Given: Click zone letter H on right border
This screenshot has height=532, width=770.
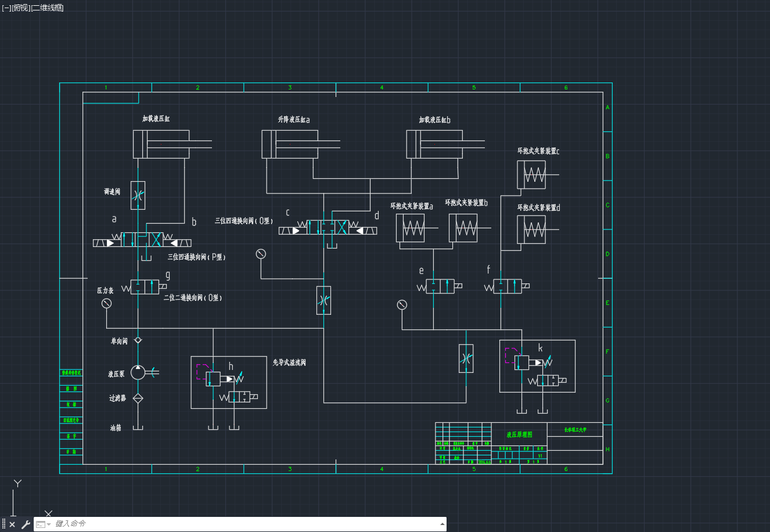Looking at the screenshot, I should (x=607, y=449).
